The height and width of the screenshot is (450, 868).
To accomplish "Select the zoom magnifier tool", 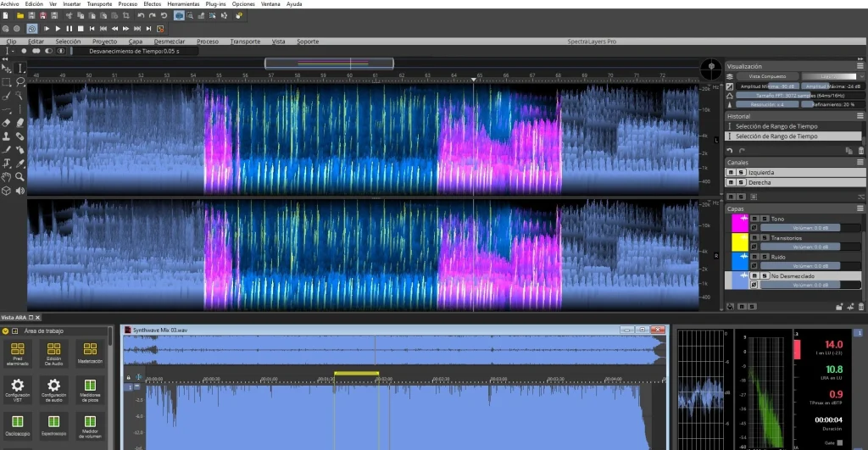I will (20, 177).
